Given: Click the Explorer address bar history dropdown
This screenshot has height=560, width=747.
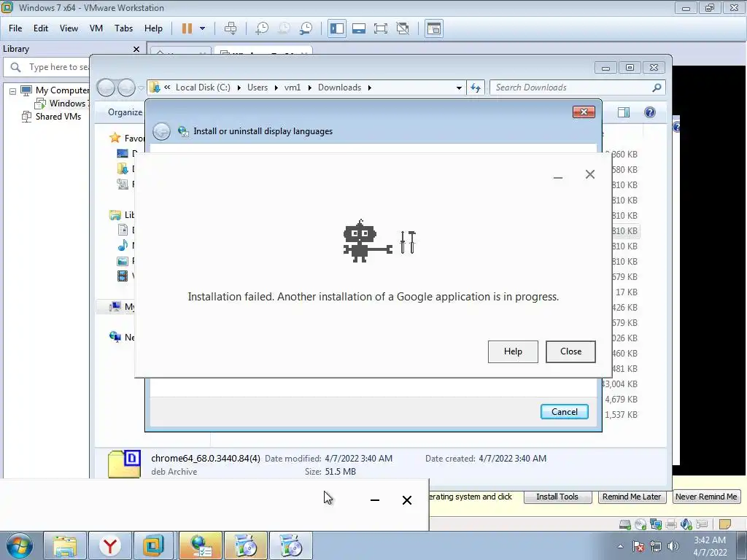Looking at the screenshot, I should [x=459, y=87].
